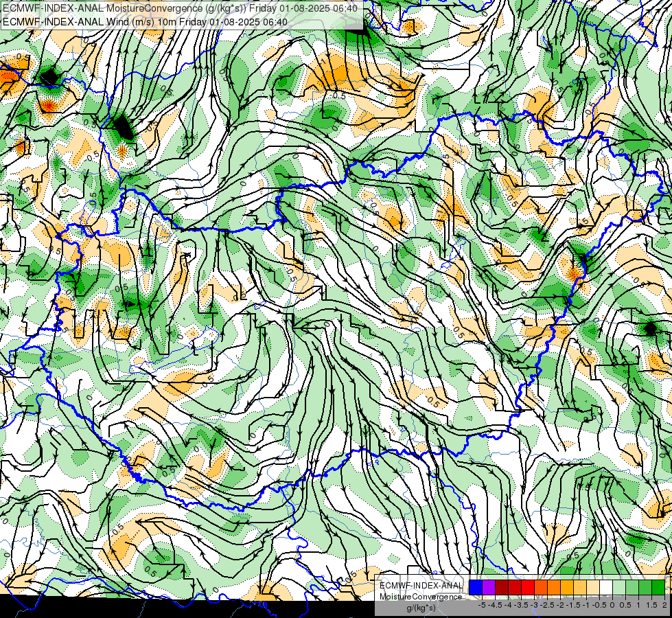The width and height of the screenshot is (672, 618).
Task: Click the blue legend color swatch
Action: 476,587
